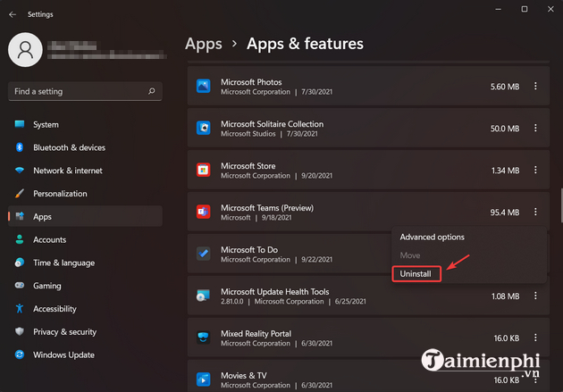This screenshot has height=392, width=563.
Task: Open more options for Mixed Reality Portal
Action: (535, 338)
